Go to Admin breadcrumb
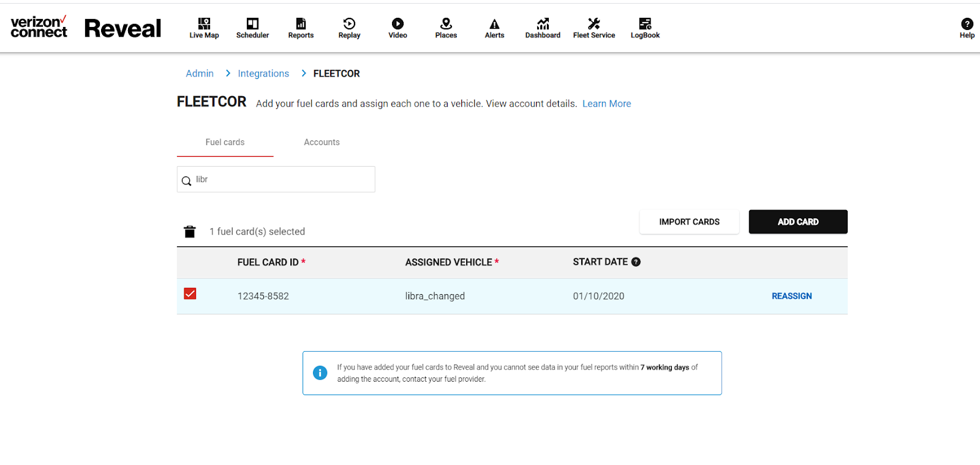The height and width of the screenshot is (465, 980). (200, 74)
